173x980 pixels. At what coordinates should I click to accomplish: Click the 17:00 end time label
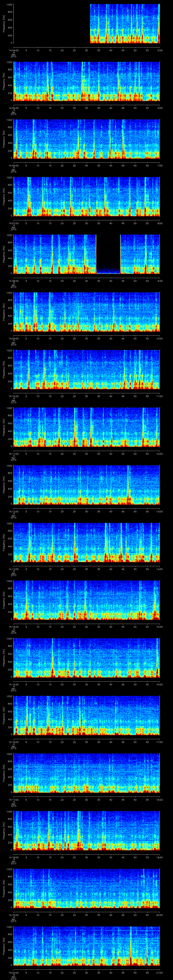pos(160,742)
